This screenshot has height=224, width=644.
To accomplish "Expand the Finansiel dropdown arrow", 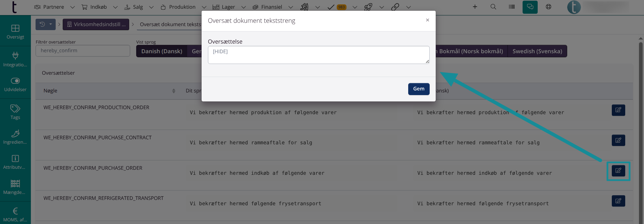I will [x=291, y=7].
